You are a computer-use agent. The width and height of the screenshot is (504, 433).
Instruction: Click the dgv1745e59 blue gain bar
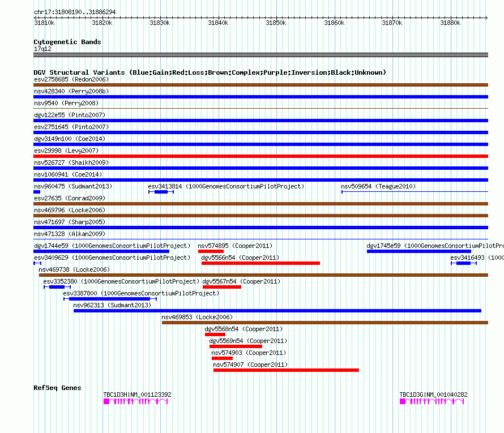[x=419, y=251]
